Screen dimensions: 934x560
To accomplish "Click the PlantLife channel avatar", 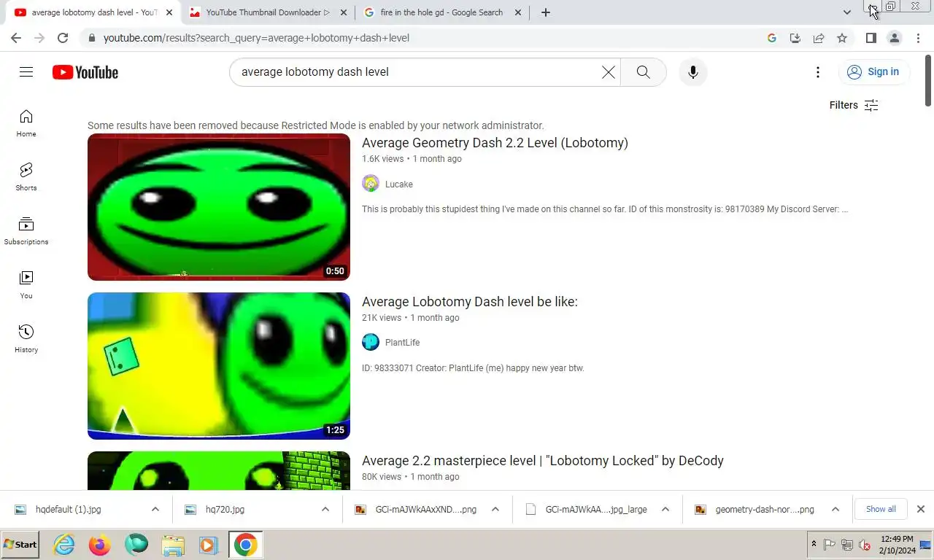I will pos(371,342).
